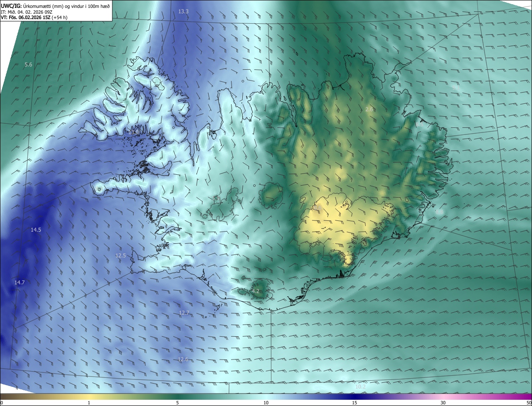This screenshot has height=406, width=532.
Task: Click the '10' tick on the colour scale
Action: tap(266, 403)
